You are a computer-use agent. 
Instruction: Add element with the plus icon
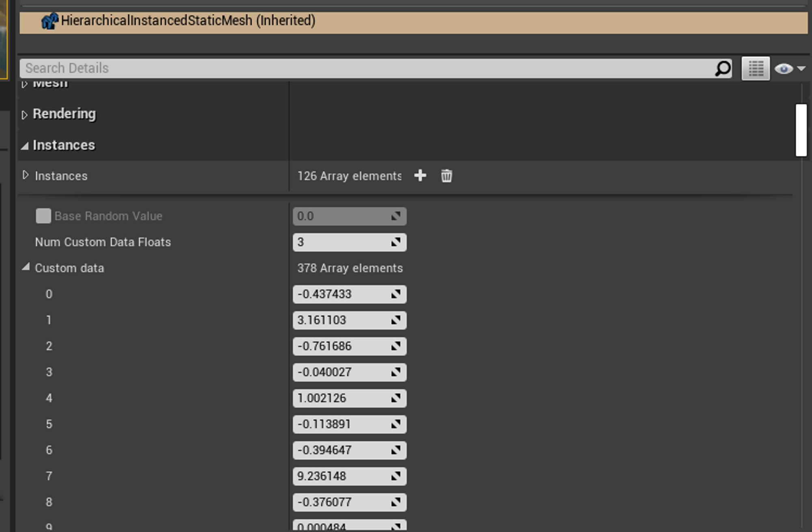pyautogui.click(x=420, y=176)
